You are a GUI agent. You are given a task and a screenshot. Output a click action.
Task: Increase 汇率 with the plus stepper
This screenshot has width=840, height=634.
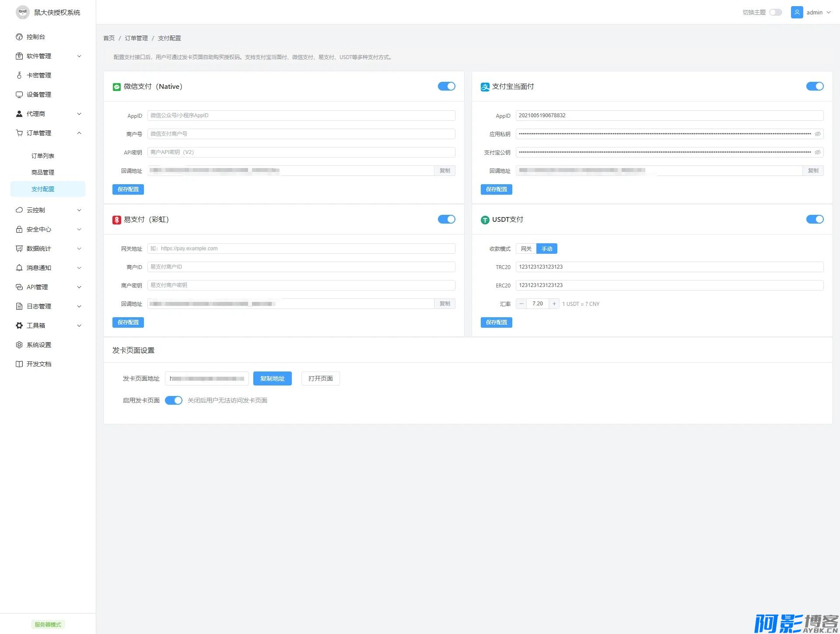coord(554,304)
